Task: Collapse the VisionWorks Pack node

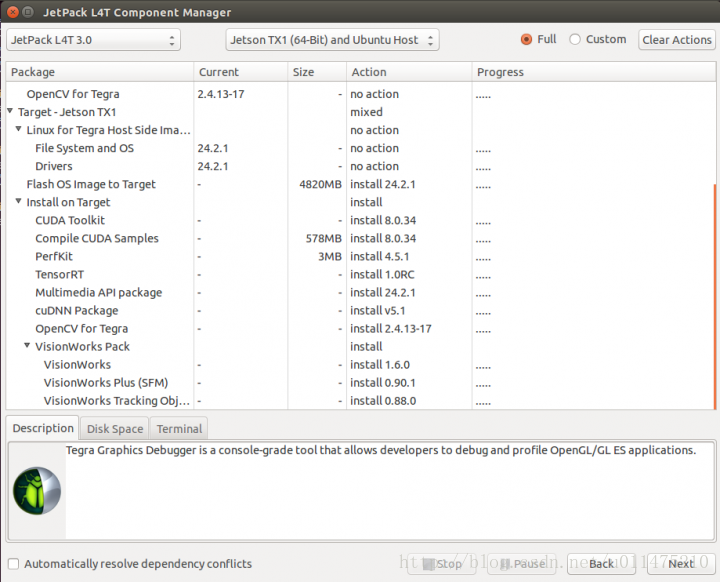Action: point(27,345)
